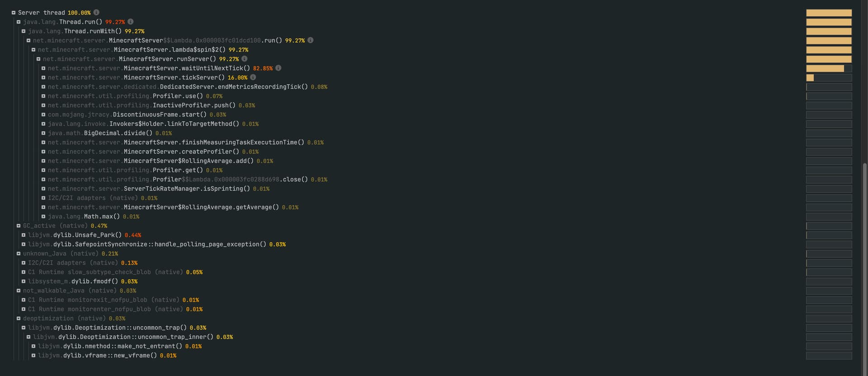Click the vertical scrollbar on the right edge
Image resolution: width=868 pixels, height=376 pixels.
tap(865, 267)
